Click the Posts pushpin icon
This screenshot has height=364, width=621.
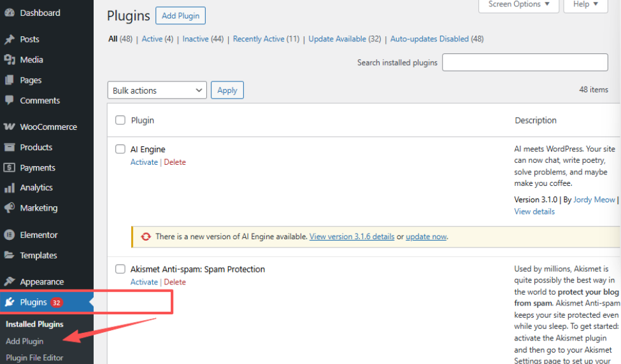[10, 39]
